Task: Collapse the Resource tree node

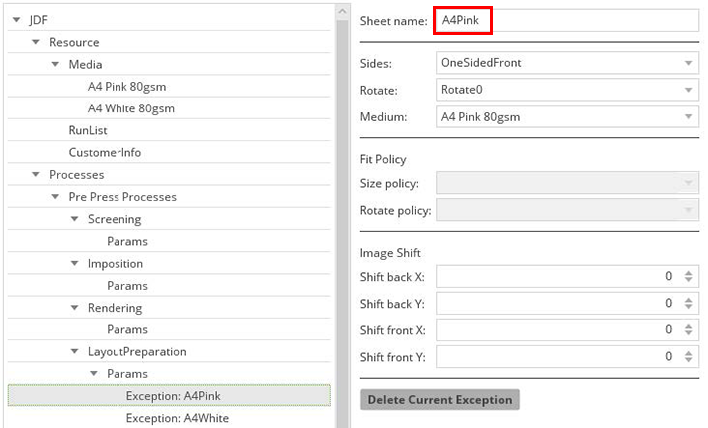Action: click(x=36, y=42)
